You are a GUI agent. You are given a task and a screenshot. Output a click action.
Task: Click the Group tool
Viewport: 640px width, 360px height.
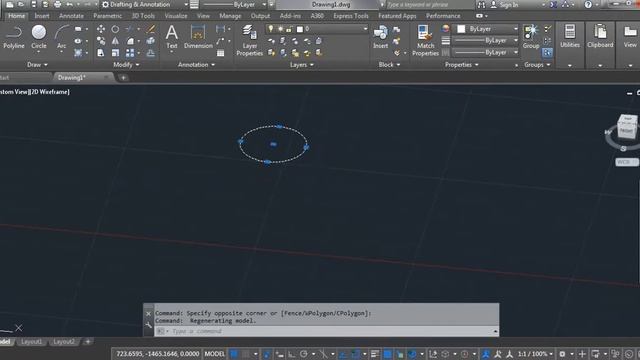point(531,37)
